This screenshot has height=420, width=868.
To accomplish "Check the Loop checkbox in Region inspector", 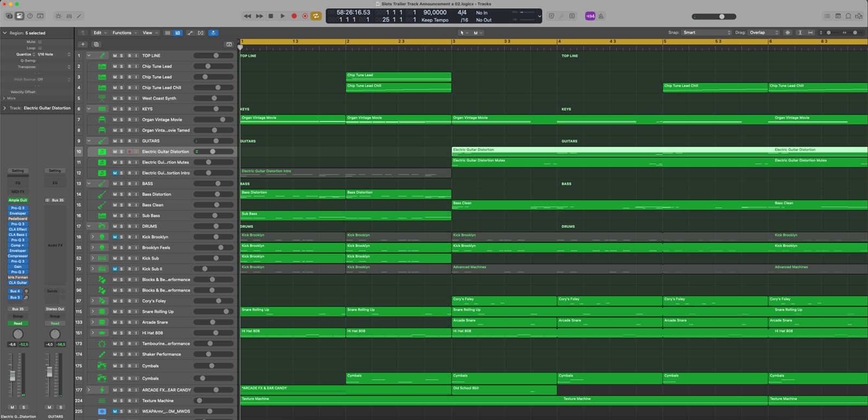I will tap(40, 48).
